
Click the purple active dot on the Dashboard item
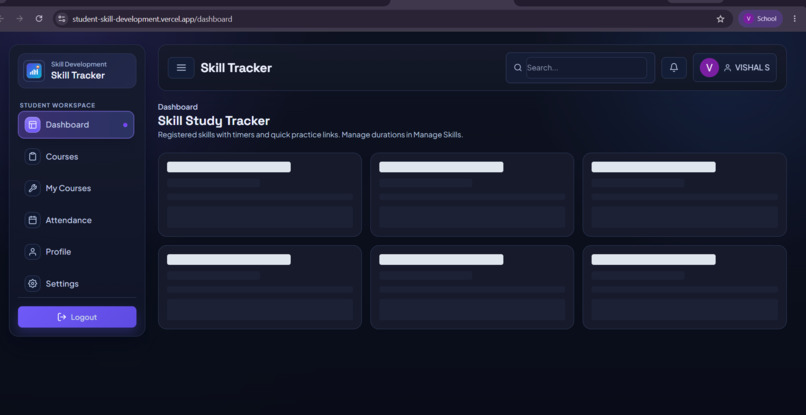(125, 125)
